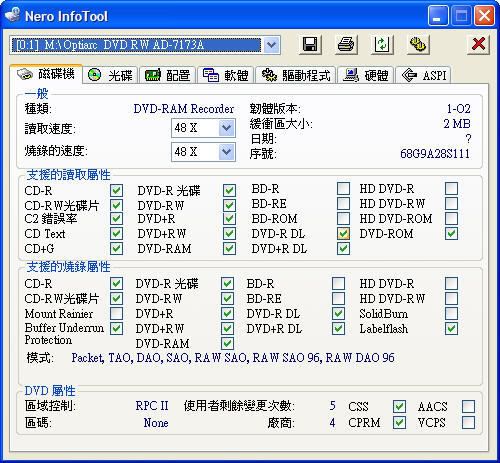500x463 pixels.
Task: Toggle BD-RE write checkbox
Action: coord(338,299)
